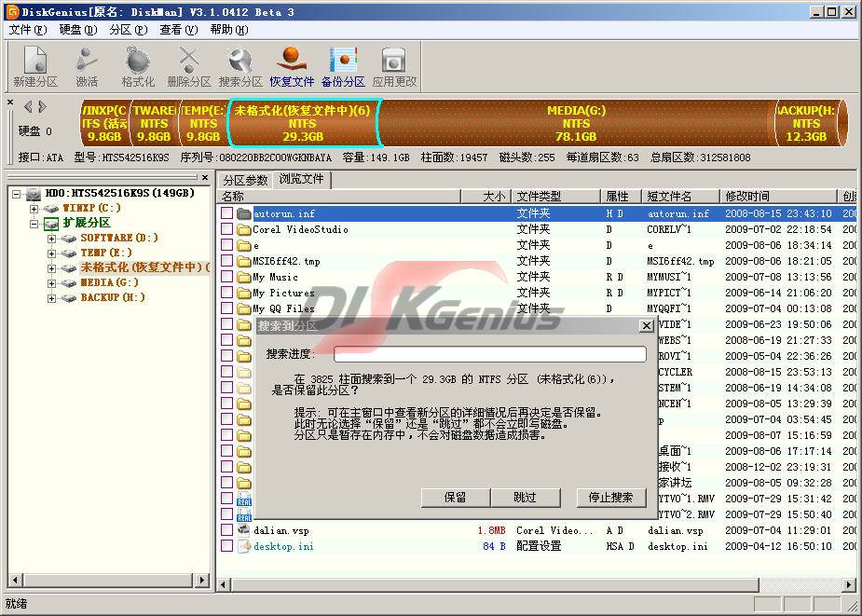This screenshot has width=862, height=616.
Task: Sort files by the 修改时间 column header
Action: pyautogui.click(x=778, y=197)
